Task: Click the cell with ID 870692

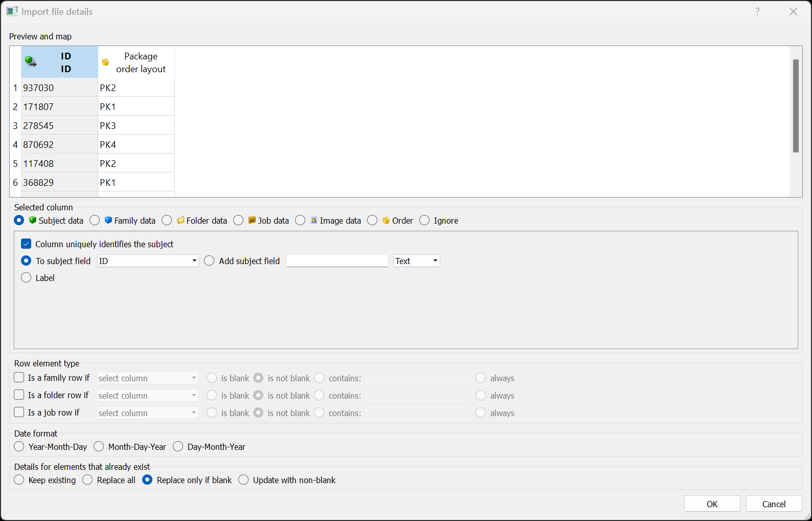Action: [59, 144]
